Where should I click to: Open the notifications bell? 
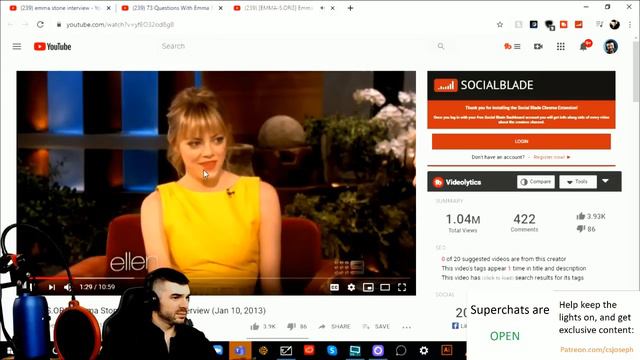coord(584,47)
